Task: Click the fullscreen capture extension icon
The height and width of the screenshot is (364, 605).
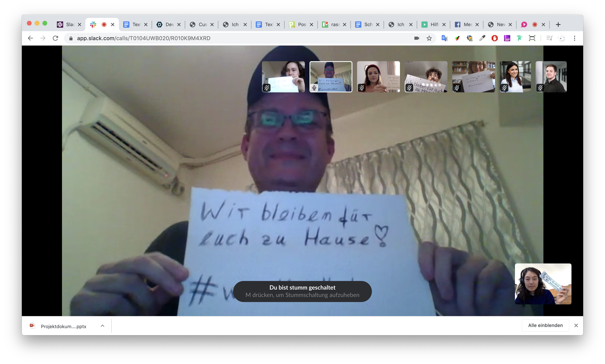Action: (532, 38)
